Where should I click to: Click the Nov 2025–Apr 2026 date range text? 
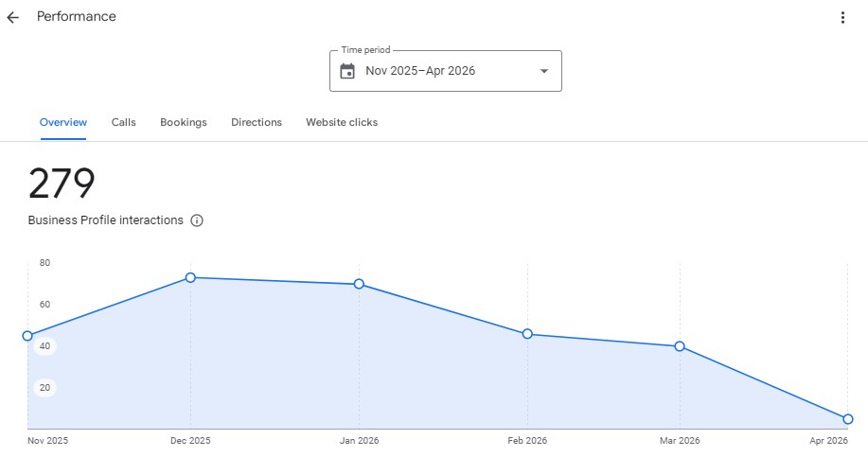pos(420,71)
